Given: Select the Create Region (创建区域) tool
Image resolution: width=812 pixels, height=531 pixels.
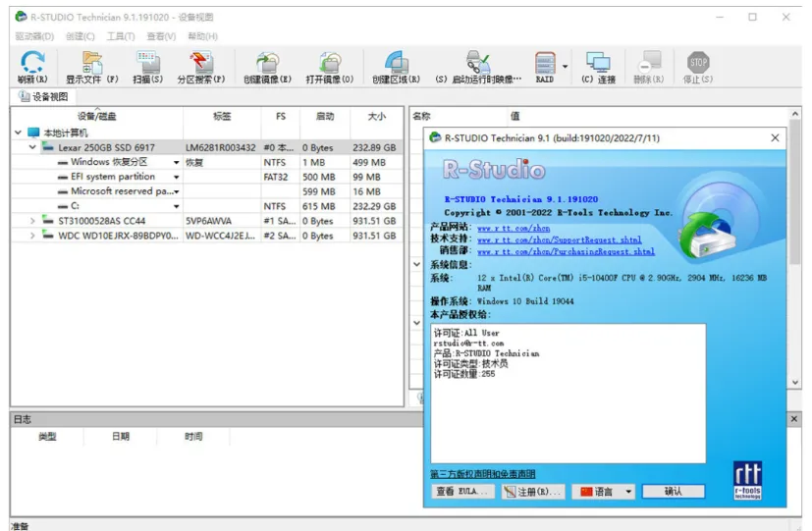Looking at the screenshot, I should click(x=396, y=68).
